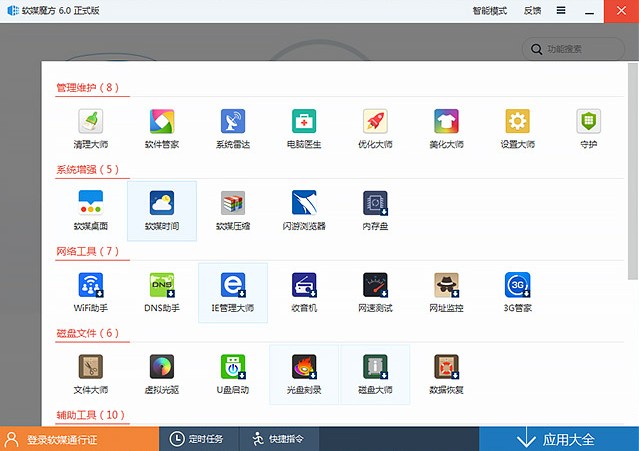
Task: Open 网址监控 spy icon
Action: [x=446, y=292]
